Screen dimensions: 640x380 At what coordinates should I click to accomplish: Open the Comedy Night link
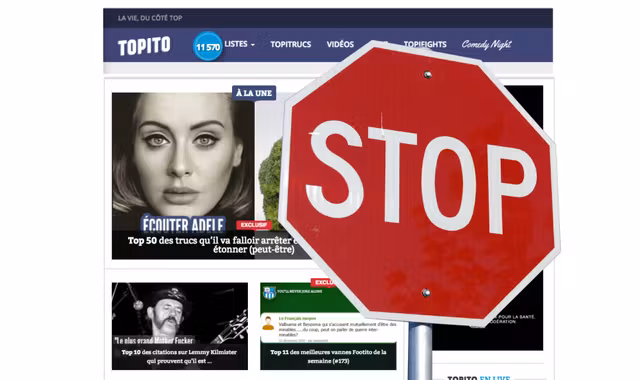tap(487, 44)
